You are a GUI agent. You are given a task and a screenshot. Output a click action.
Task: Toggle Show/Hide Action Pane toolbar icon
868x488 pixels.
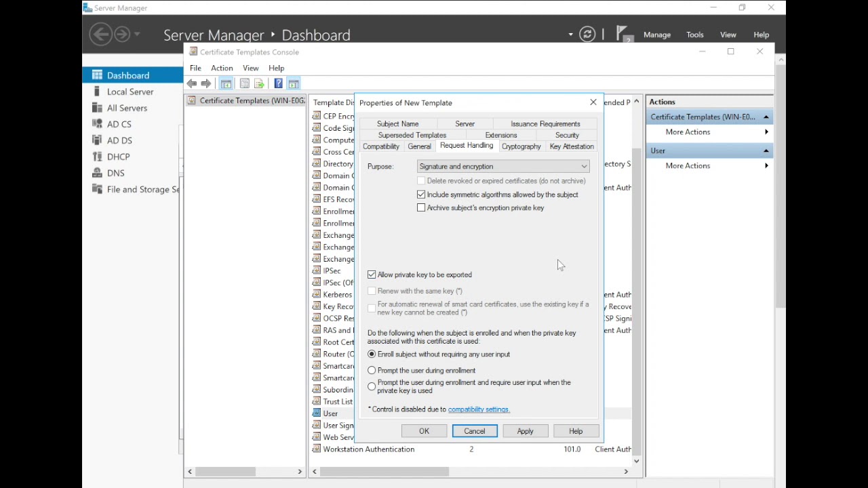tap(294, 83)
